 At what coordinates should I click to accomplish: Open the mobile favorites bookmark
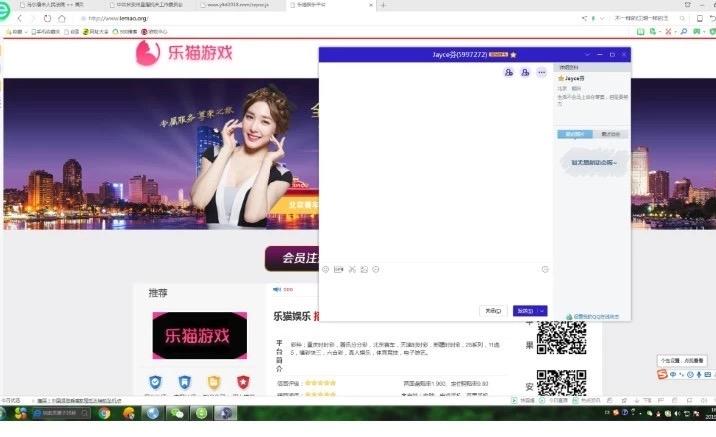click(46, 32)
